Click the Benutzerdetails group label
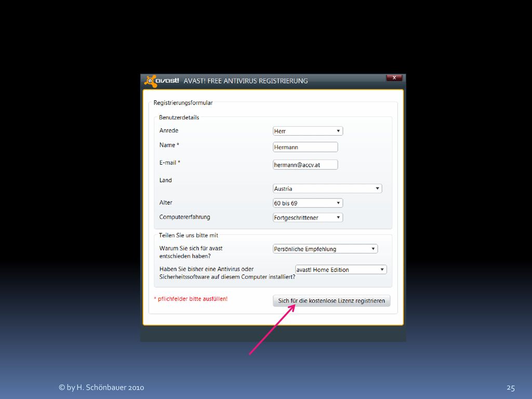The image size is (532, 399). [x=179, y=117]
